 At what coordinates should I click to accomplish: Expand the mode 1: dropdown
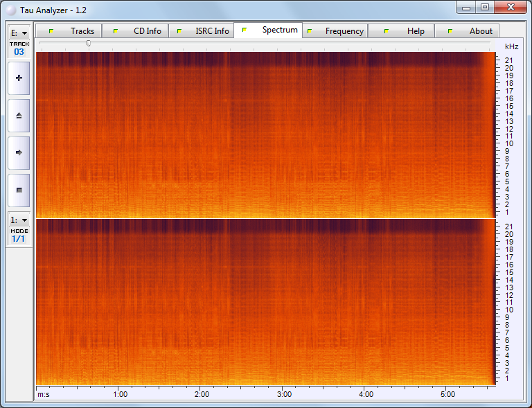[19, 220]
